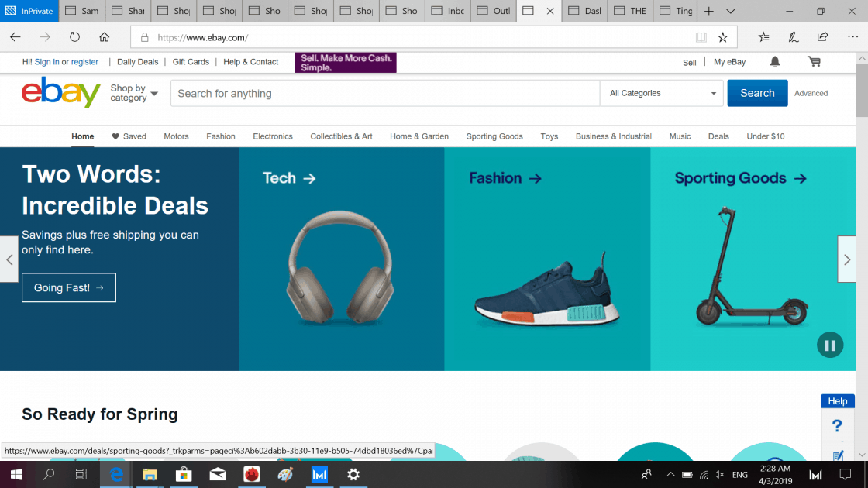Add notes with the pen icon
Image resolution: width=868 pixels, height=488 pixels.
click(x=794, y=37)
